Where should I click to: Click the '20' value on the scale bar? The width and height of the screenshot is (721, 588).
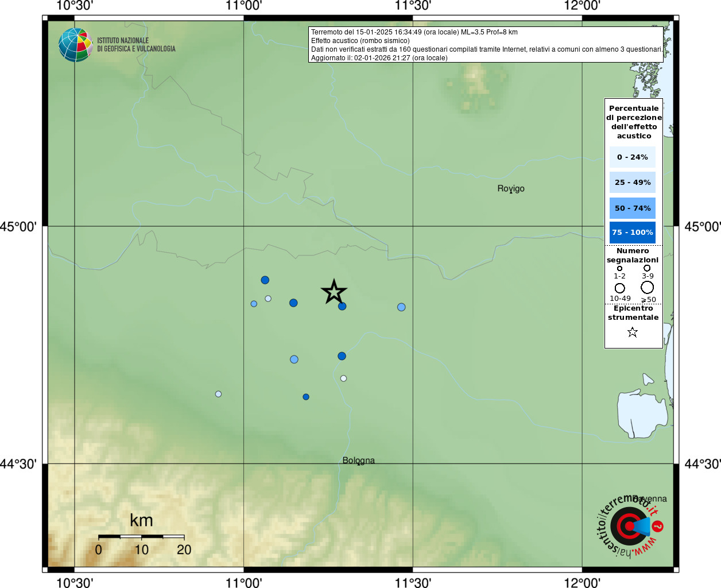[184, 550]
